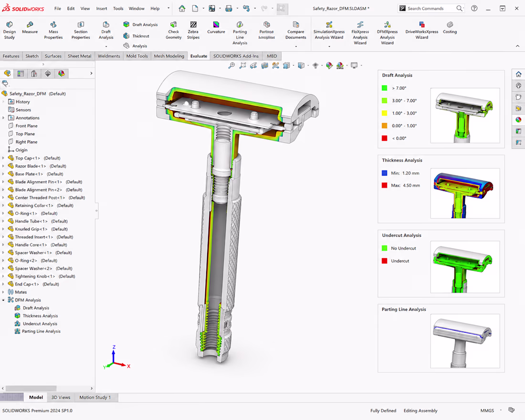Open the Insert menu

[102, 9]
